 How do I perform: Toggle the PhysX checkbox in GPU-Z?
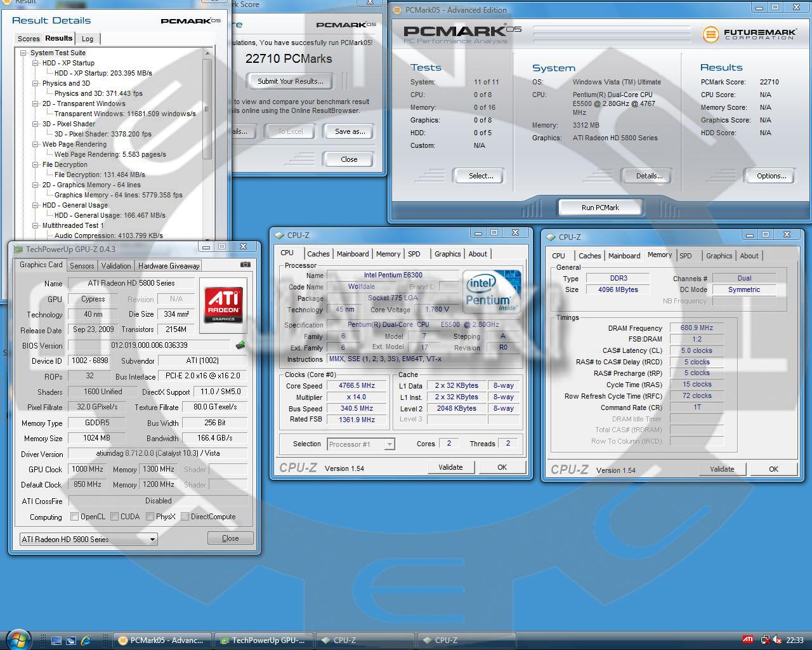(150, 517)
